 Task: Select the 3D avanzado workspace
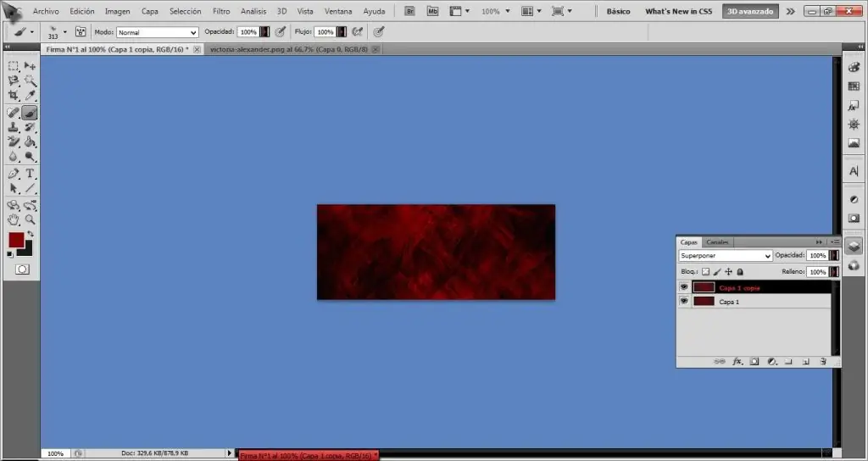pos(750,11)
